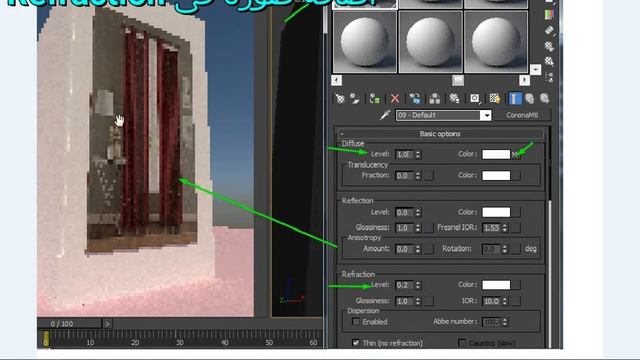
Task: Click the Anisotropy Rotation map button
Action: point(516,249)
